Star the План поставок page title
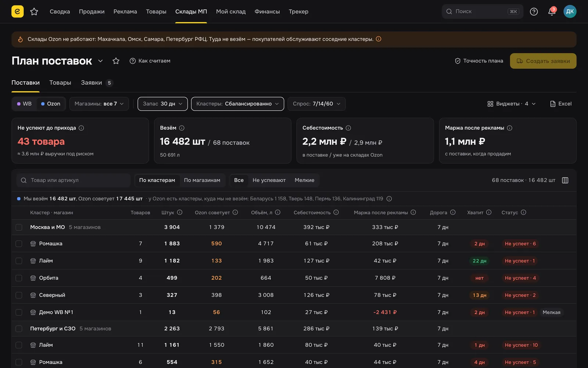This screenshot has height=368, width=588. (116, 61)
